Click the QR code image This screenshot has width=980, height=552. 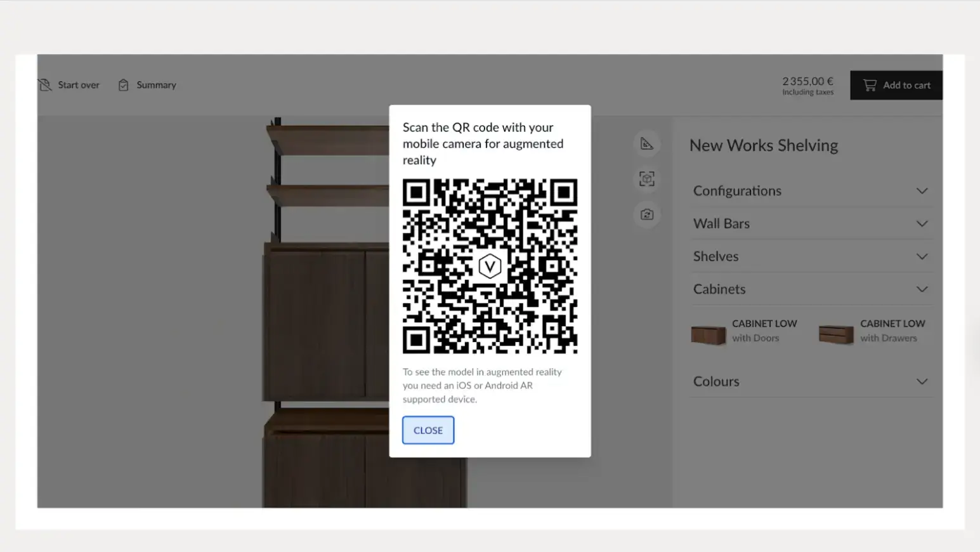click(x=490, y=266)
